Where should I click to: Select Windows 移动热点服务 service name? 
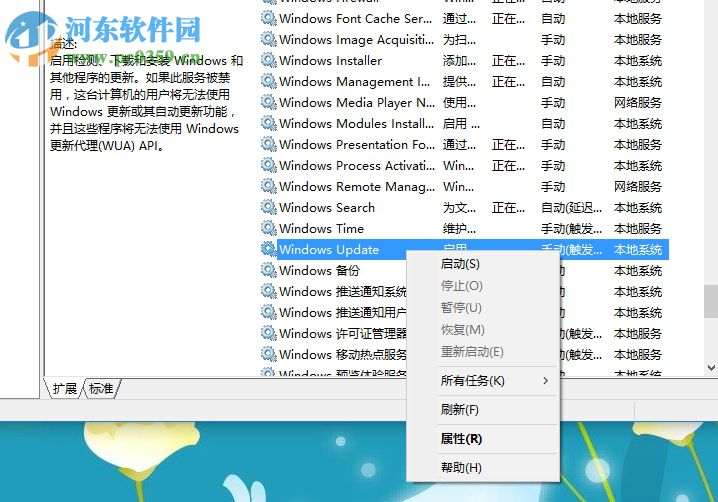(x=343, y=355)
